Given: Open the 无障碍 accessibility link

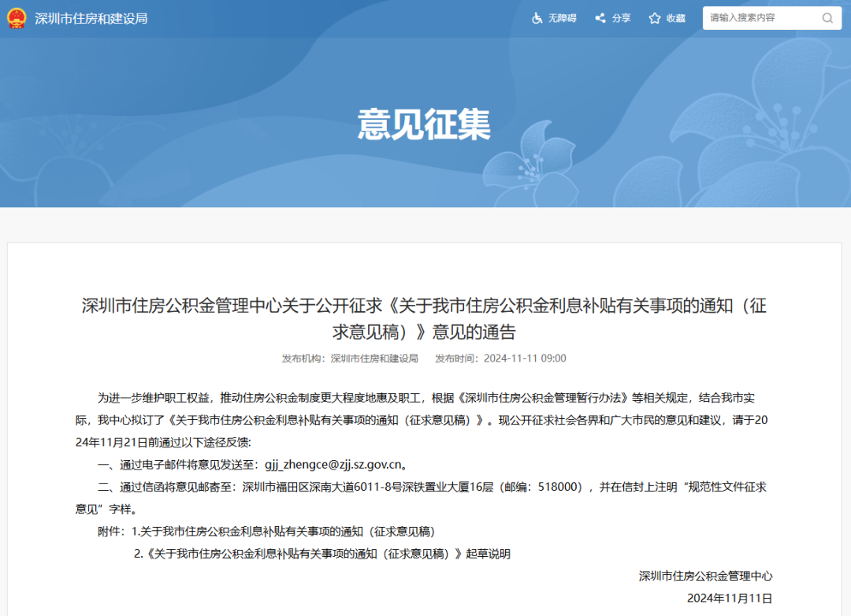Looking at the screenshot, I should (563, 18).
